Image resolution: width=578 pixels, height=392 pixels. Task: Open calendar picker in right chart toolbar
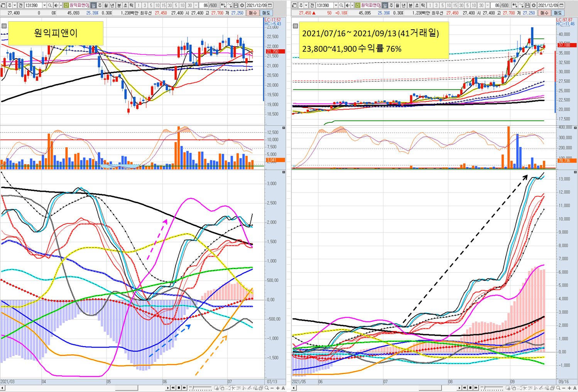[561, 5]
